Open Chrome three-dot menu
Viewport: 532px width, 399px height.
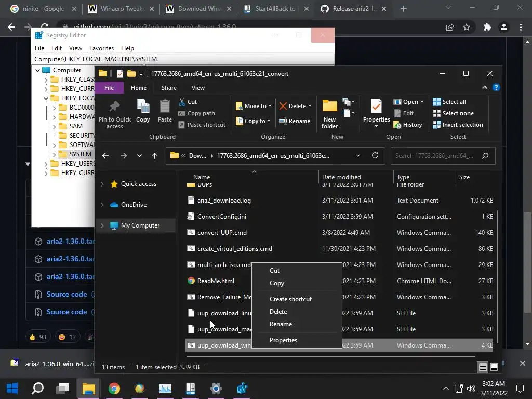[521, 27]
